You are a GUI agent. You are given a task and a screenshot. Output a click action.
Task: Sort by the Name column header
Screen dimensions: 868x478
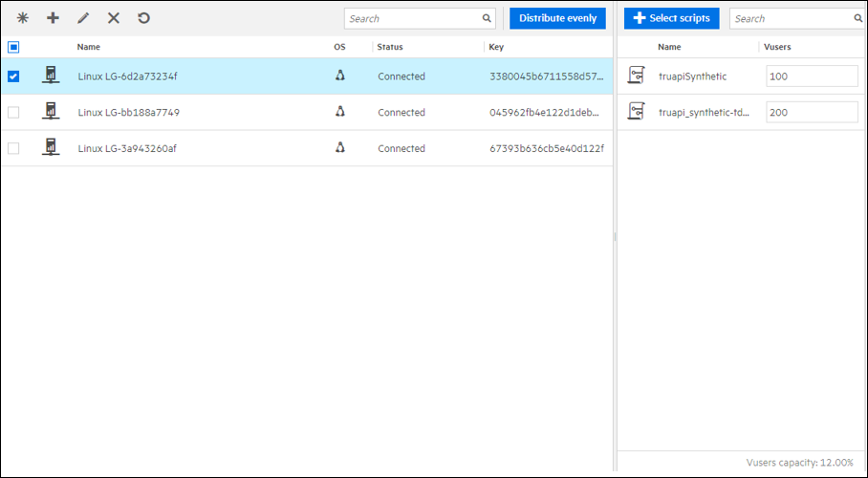click(89, 47)
